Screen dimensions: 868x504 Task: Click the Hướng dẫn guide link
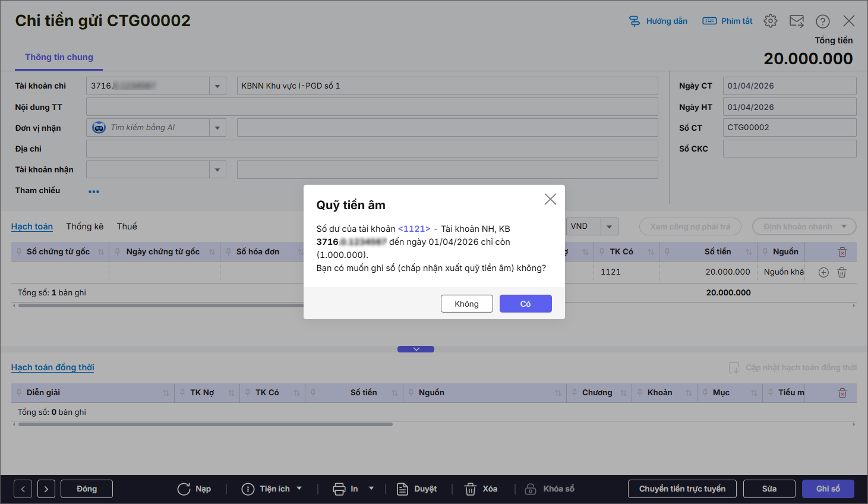[658, 21]
